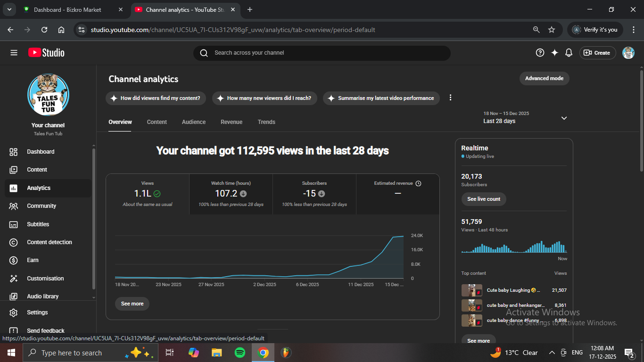Click the YouTube Studio logo
This screenshot has height=362, width=644.
pyautogui.click(x=46, y=53)
